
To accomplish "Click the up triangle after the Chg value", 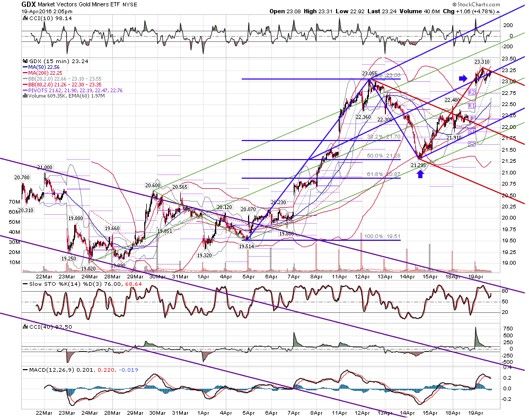I will (x=498, y=12).
